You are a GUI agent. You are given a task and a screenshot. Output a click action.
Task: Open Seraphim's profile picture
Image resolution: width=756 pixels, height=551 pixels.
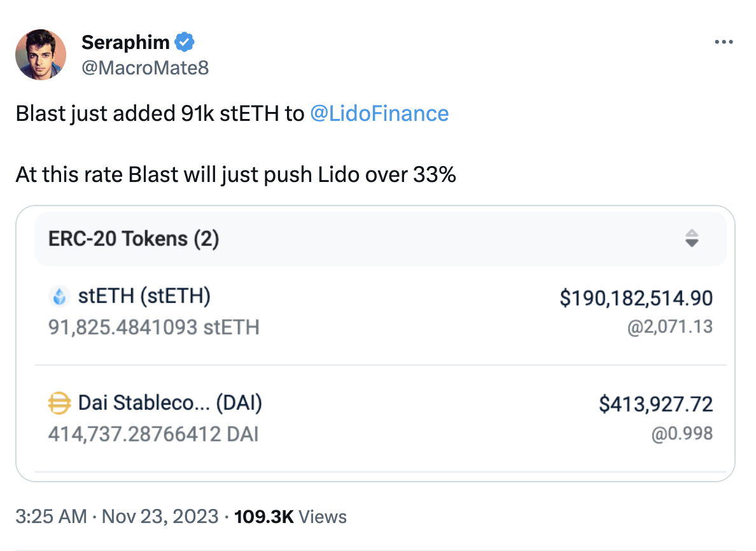tap(41, 55)
